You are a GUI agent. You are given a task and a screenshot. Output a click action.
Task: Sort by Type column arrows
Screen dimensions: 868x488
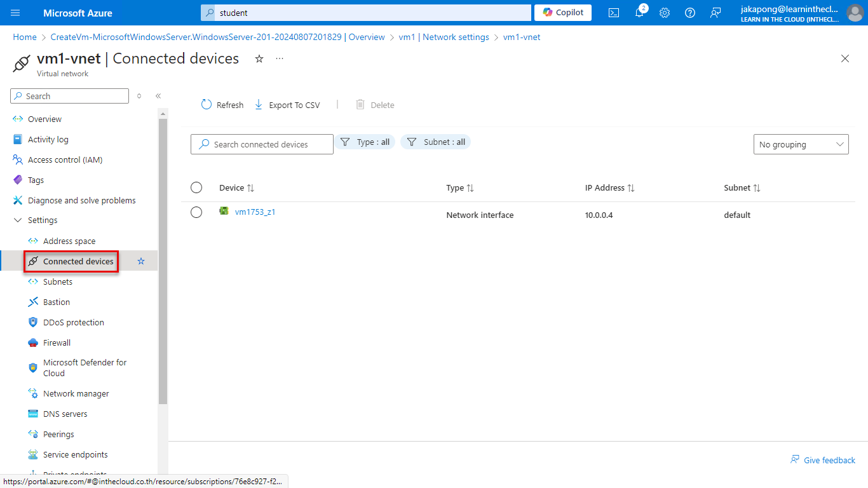(470, 188)
